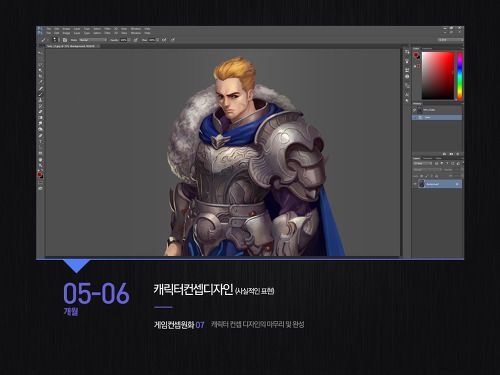Screen dimensions: 500x375
Task: Select the History Brush tool
Action: pos(41,106)
